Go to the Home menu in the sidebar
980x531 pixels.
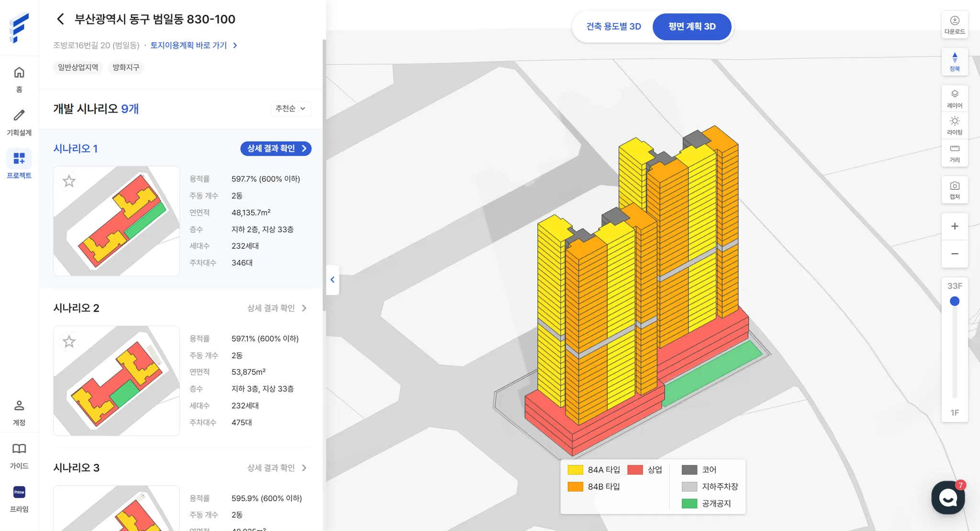pyautogui.click(x=19, y=79)
